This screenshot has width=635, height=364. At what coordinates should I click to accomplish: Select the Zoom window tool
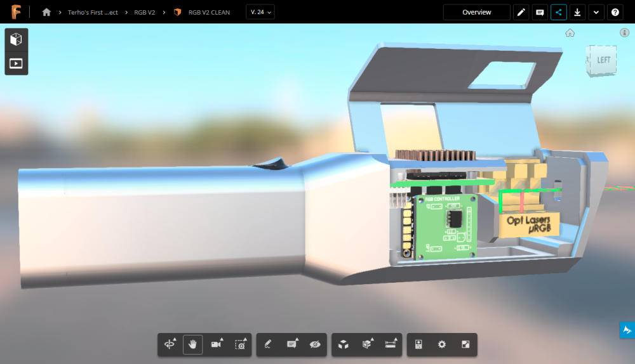coord(240,344)
